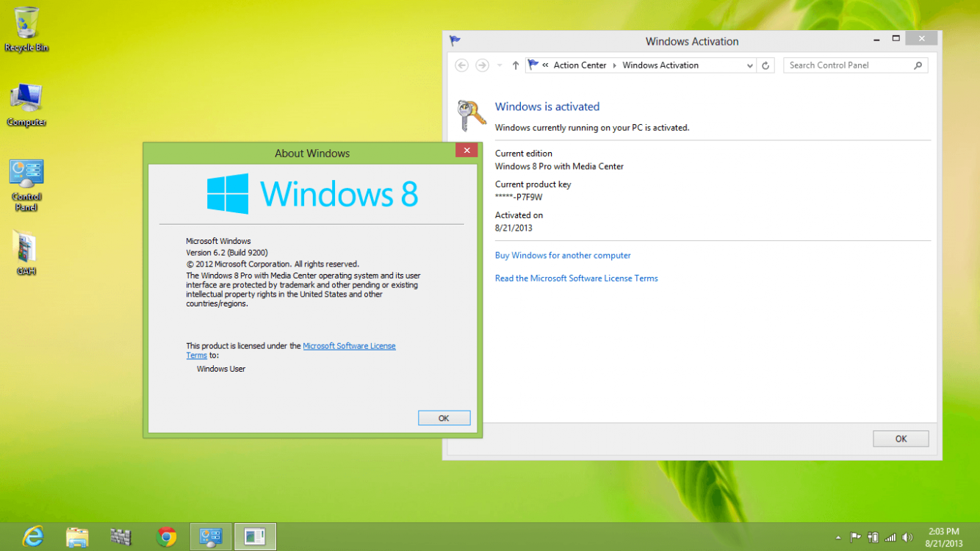Click the breadcrumb chevron before Action Center
Image resolution: width=980 pixels, height=551 pixels.
(x=546, y=65)
